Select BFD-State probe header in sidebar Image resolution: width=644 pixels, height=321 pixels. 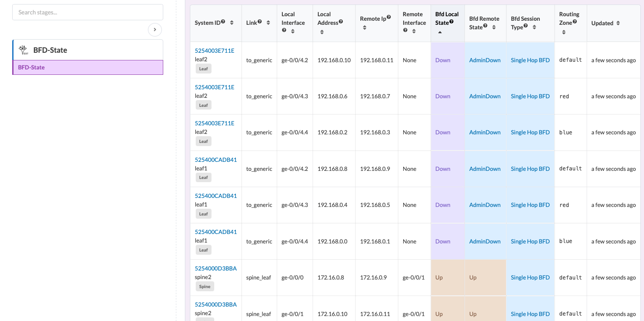tap(88, 50)
